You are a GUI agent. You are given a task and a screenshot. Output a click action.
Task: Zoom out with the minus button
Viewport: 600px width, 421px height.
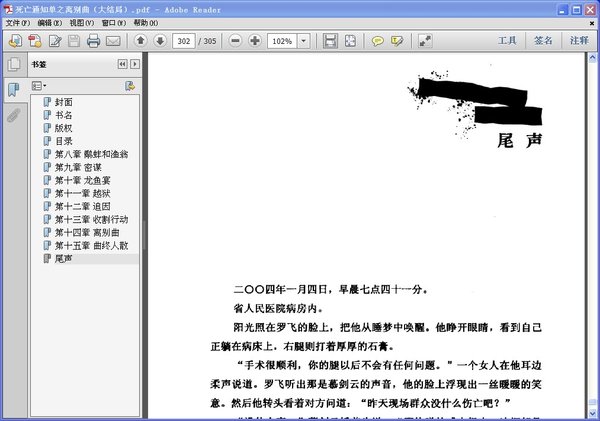[236, 41]
